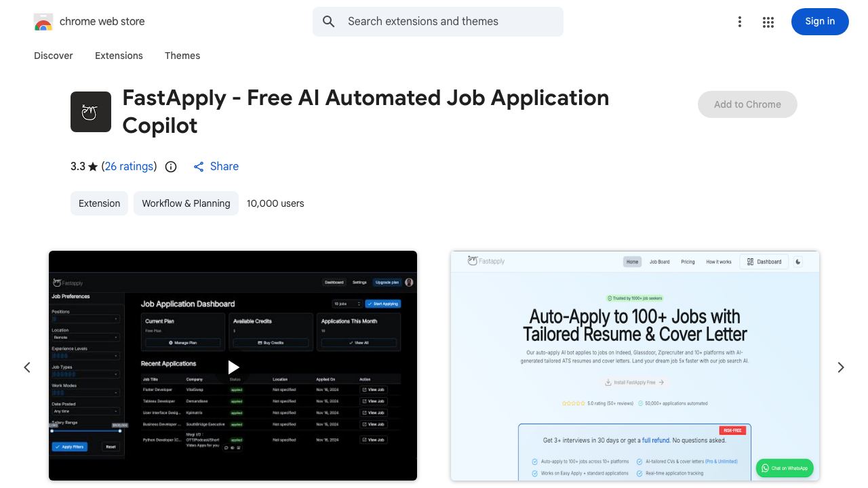Image resolution: width=868 pixels, height=488 pixels.
Task: Click Manage Plan in the video preview
Action: coord(182,343)
